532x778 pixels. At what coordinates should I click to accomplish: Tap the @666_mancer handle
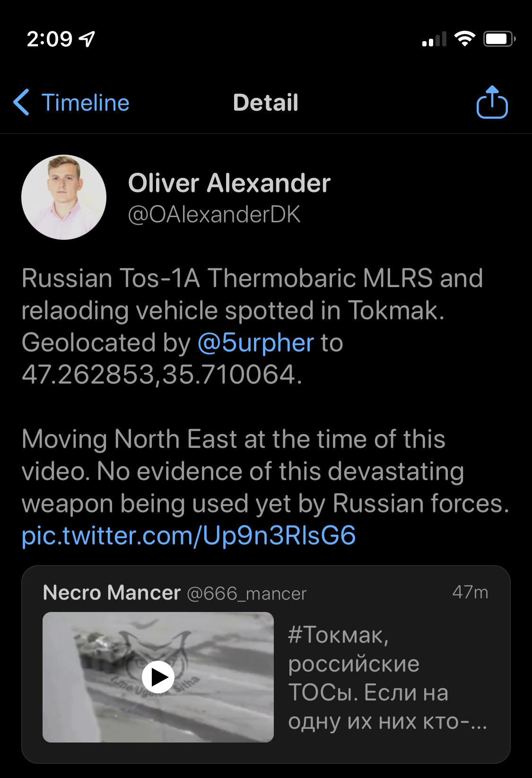point(247,594)
